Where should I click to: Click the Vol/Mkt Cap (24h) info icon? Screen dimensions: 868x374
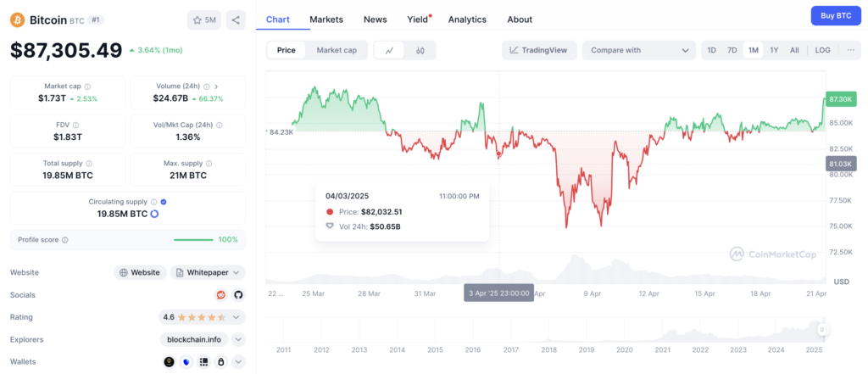click(x=220, y=126)
